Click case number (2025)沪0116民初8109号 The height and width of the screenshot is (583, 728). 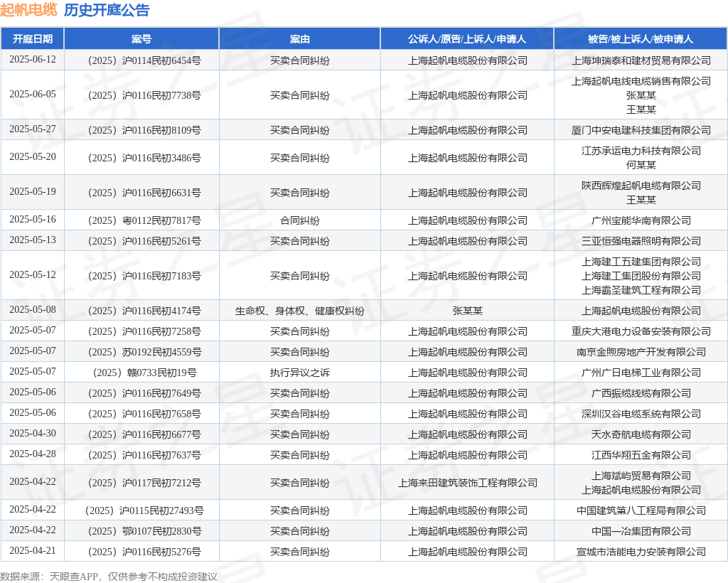coord(144,130)
